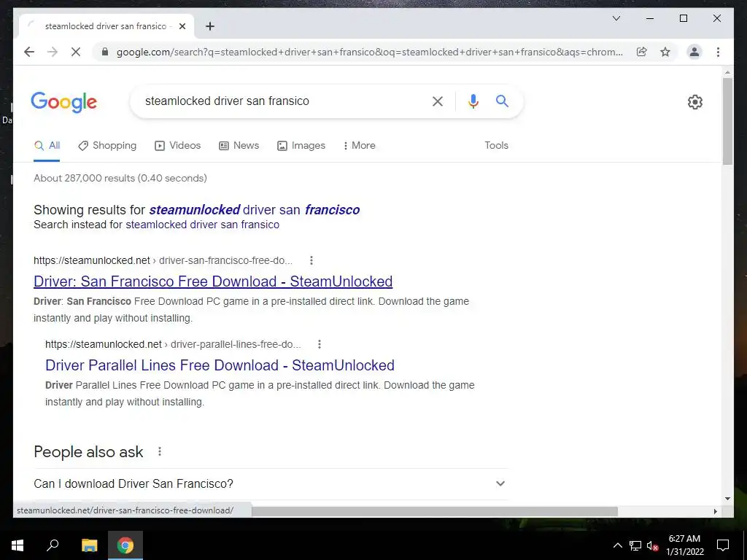Open the Action Center notifications
Image resolution: width=747 pixels, height=560 pixels.
point(723,545)
